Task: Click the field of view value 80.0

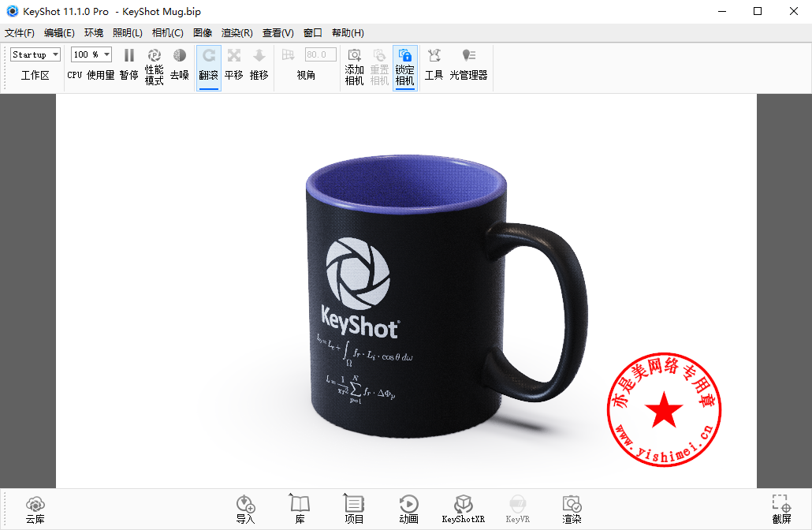Action: 321,54
